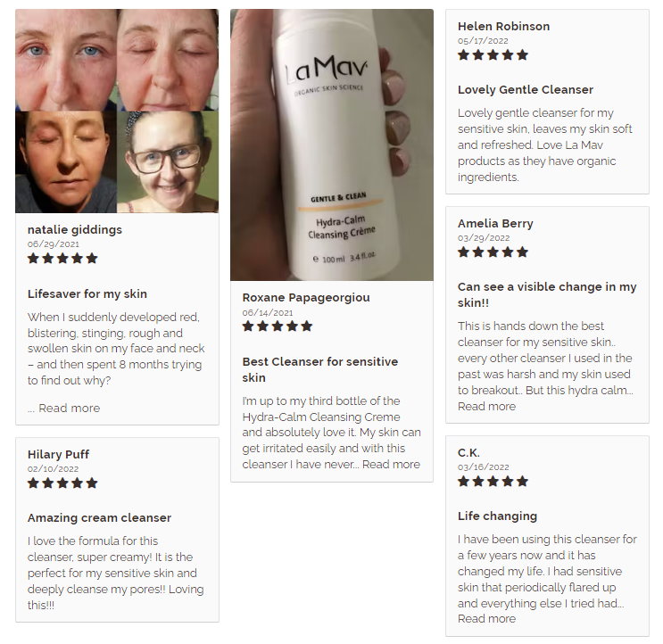Click the 'Lovely Gentle Cleanser' review title
The image size is (663, 644).
pyautogui.click(x=526, y=90)
